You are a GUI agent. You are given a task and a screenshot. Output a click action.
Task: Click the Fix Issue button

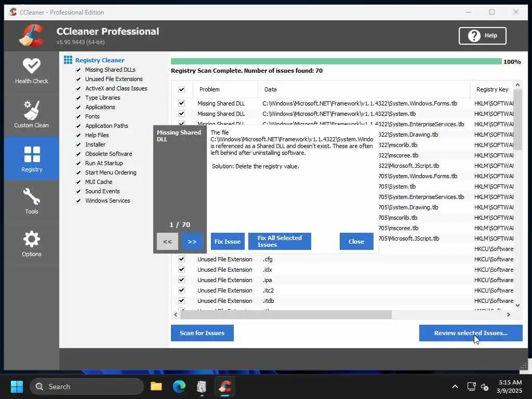tap(228, 242)
